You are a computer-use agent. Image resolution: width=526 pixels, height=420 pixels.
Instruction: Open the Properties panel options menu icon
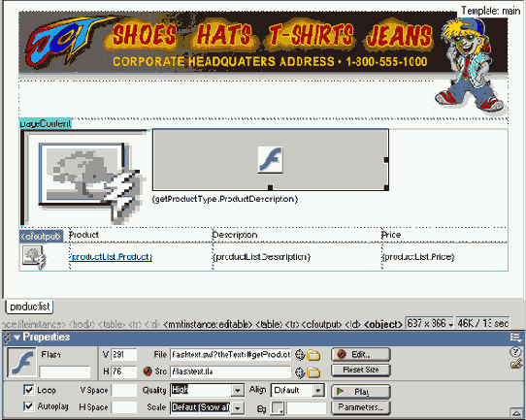point(515,338)
